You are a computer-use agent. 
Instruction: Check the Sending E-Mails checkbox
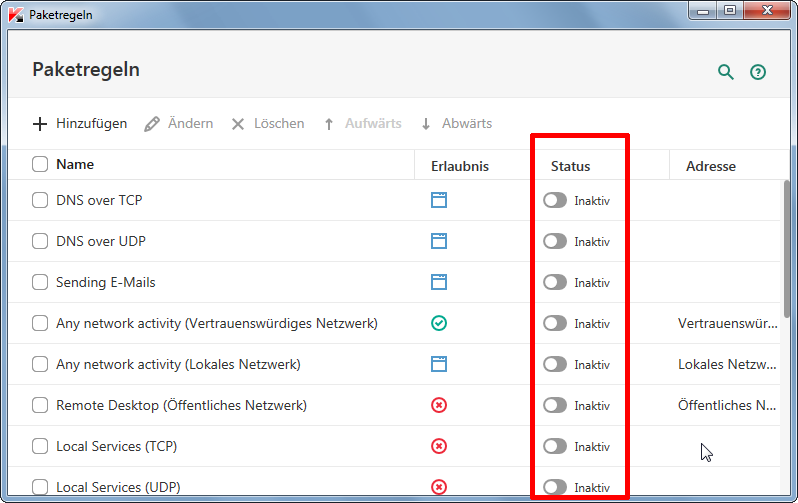click(40, 282)
